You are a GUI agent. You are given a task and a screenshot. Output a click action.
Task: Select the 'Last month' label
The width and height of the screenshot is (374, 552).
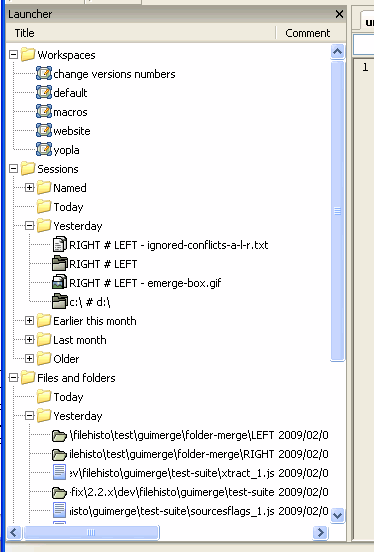point(80,340)
